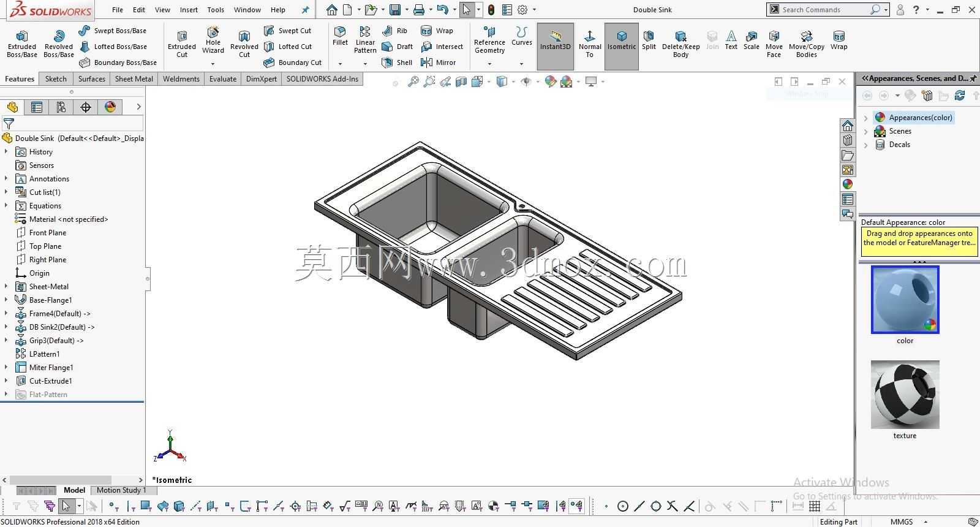Apply the Fillet tool
This screenshot has height=527, width=980.
coord(340,36)
